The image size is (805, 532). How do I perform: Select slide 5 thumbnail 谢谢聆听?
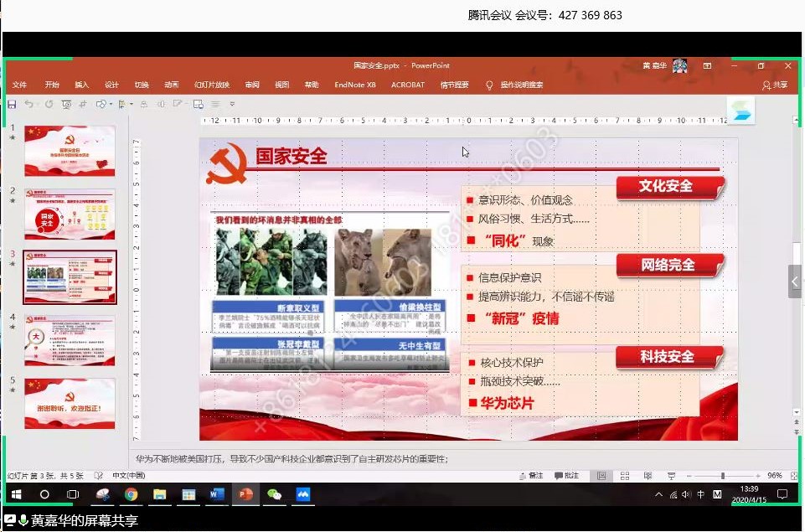tap(70, 404)
